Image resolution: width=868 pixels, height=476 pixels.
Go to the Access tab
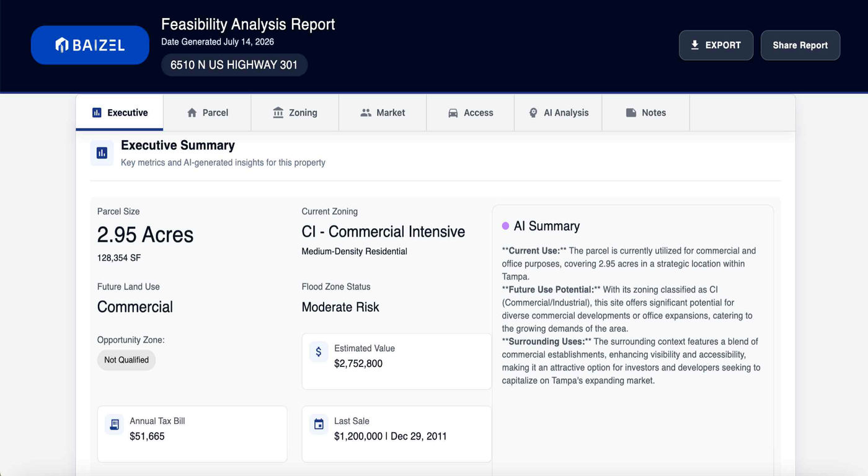[x=471, y=113]
